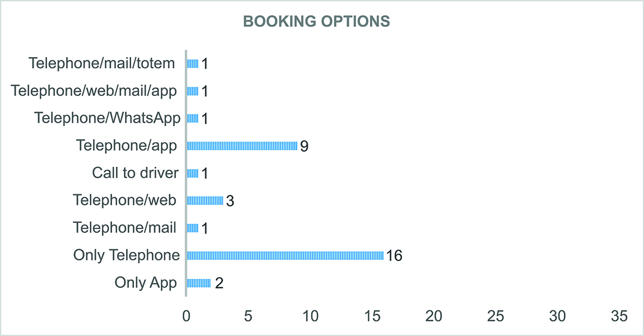The height and width of the screenshot is (336, 644).
Task: Click the Telephone/web/mail/app category label
Action: 94,91
